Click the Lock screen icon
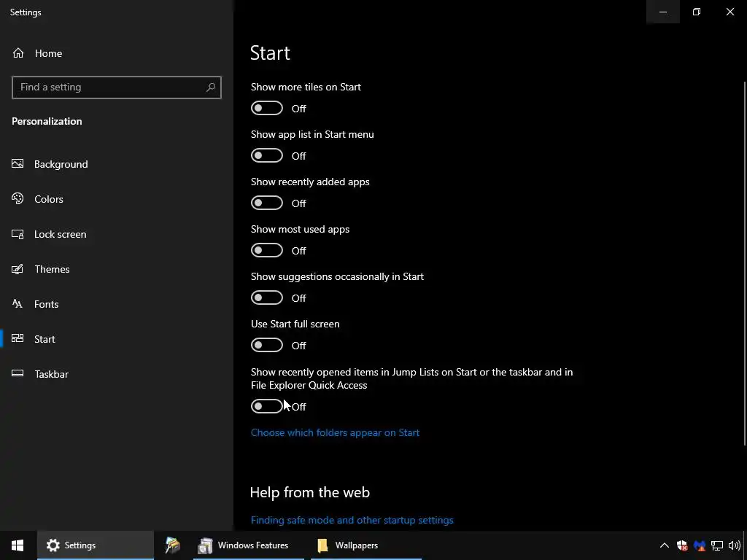Screen dimensions: 747x560 click(18, 234)
